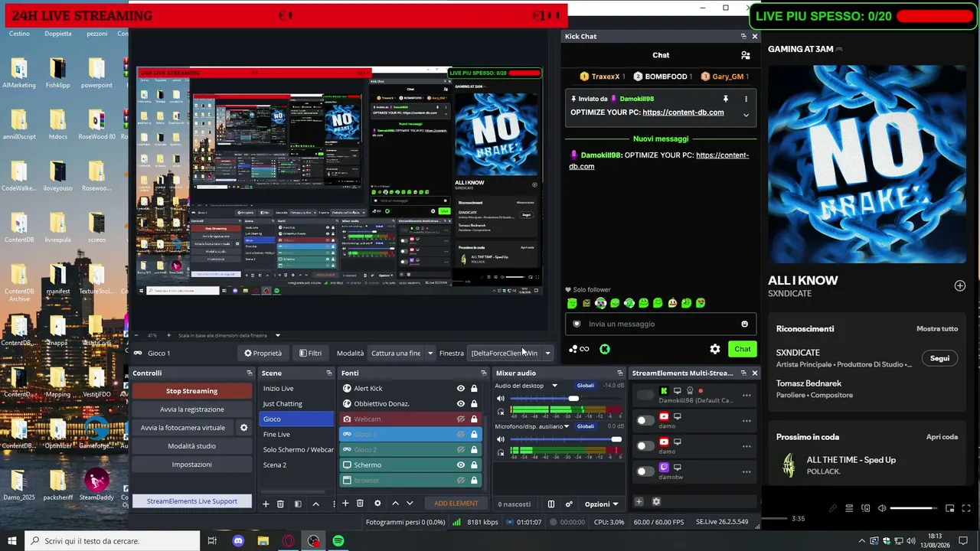Image resolution: width=980 pixels, height=551 pixels.
Task: Open Discord from the taskbar
Action: click(x=238, y=541)
